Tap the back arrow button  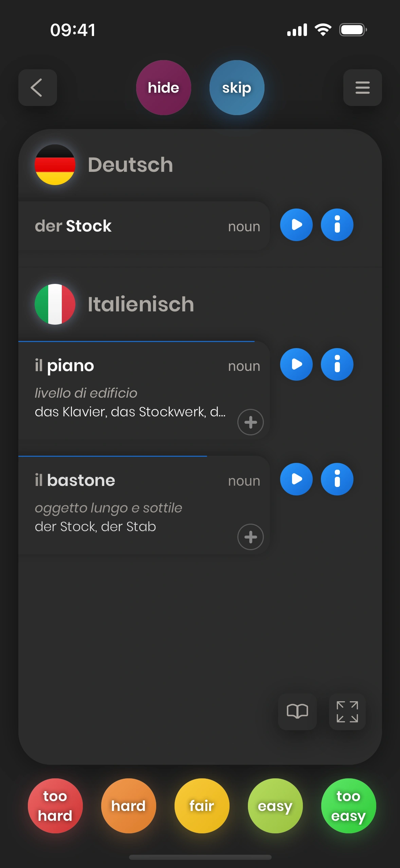(37, 88)
